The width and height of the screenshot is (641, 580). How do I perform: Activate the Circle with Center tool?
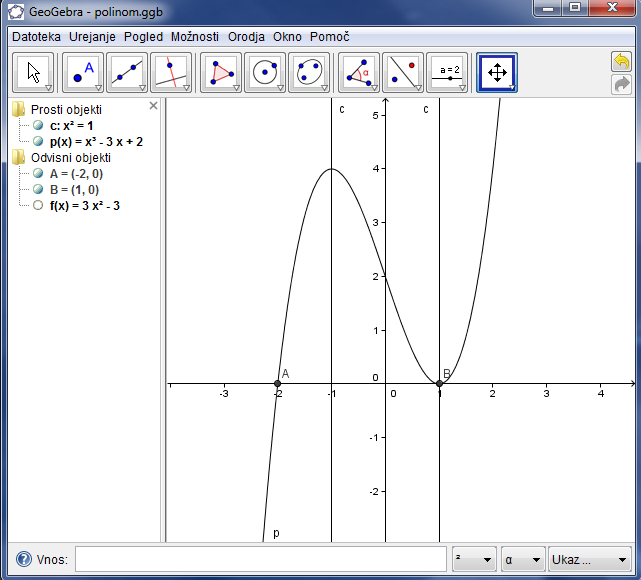pyautogui.click(x=266, y=73)
